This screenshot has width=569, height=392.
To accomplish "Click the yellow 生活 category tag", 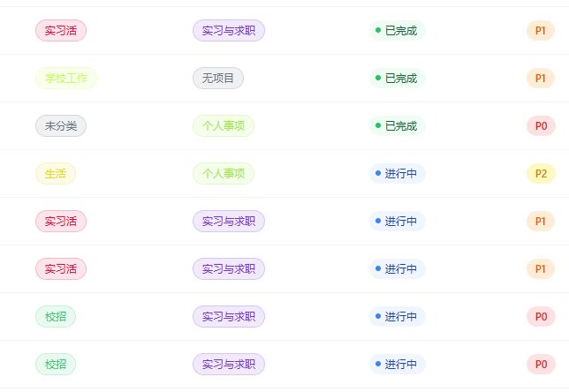I will [56, 173].
